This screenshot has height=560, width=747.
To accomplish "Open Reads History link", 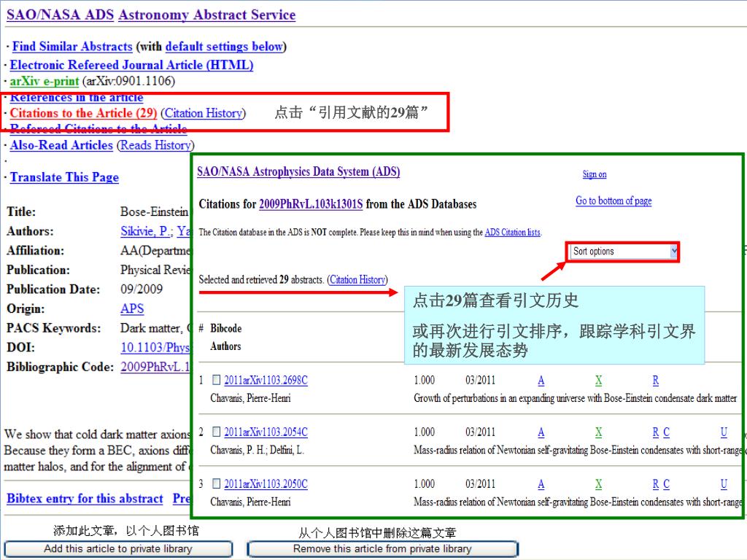I will click(x=155, y=145).
